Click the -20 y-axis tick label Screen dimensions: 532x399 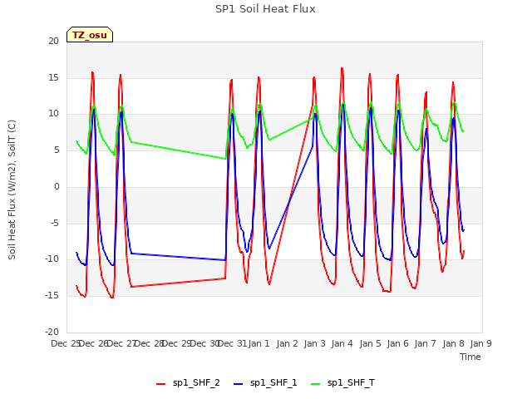[52, 332]
